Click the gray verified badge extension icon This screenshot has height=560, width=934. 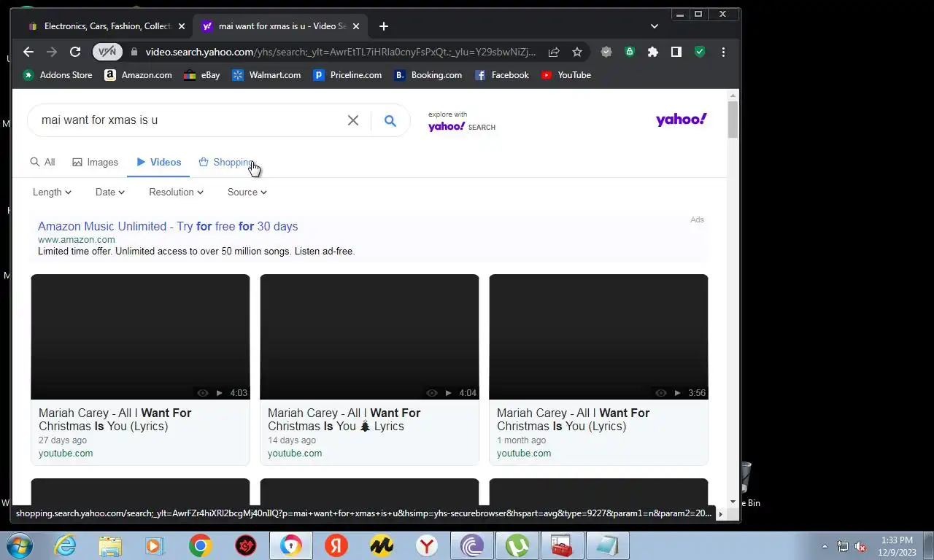click(x=606, y=52)
